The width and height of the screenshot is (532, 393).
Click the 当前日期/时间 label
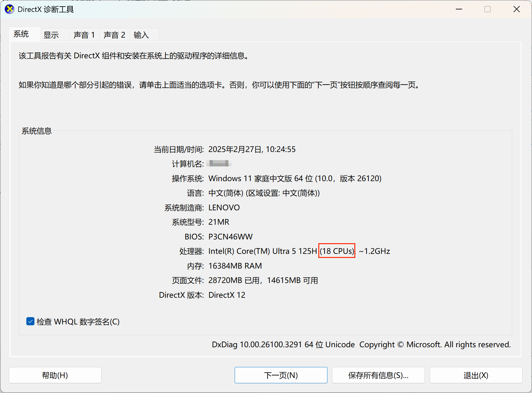click(x=179, y=149)
